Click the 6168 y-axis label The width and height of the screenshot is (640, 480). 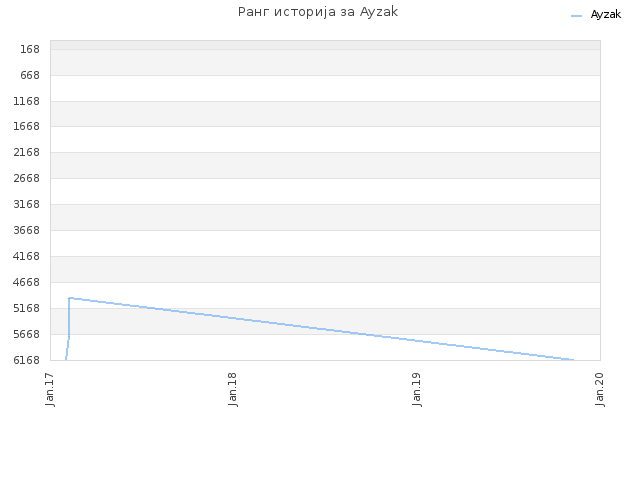coord(27,360)
